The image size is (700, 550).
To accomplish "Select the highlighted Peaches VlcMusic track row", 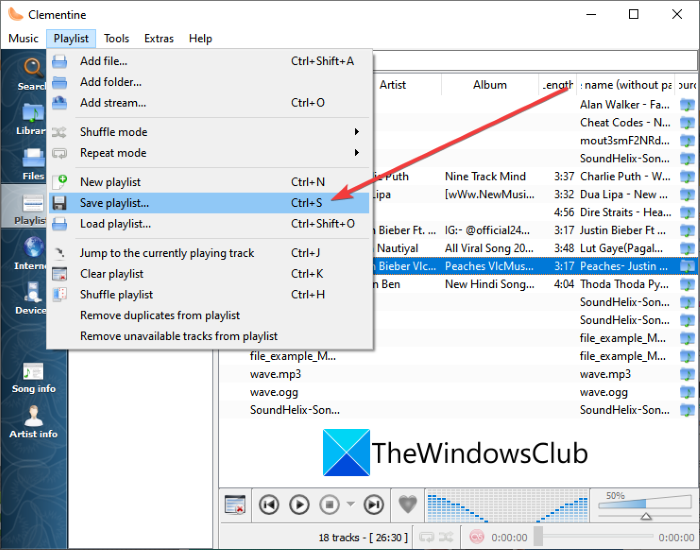I will 534,266.
